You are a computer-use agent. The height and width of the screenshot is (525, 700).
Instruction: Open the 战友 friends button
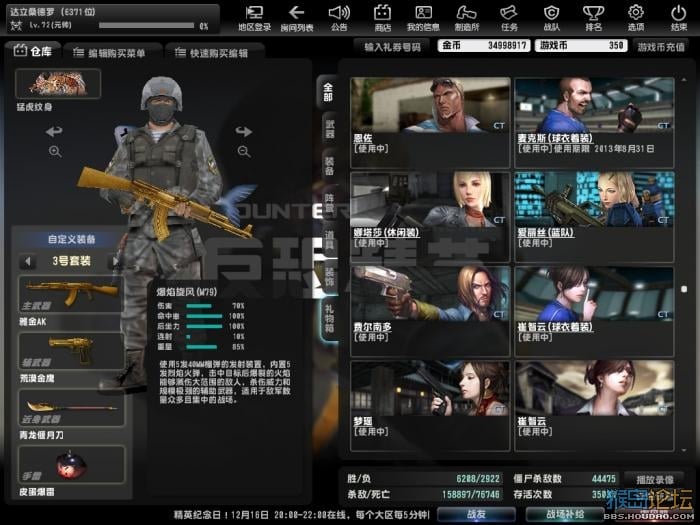[476, 514]
